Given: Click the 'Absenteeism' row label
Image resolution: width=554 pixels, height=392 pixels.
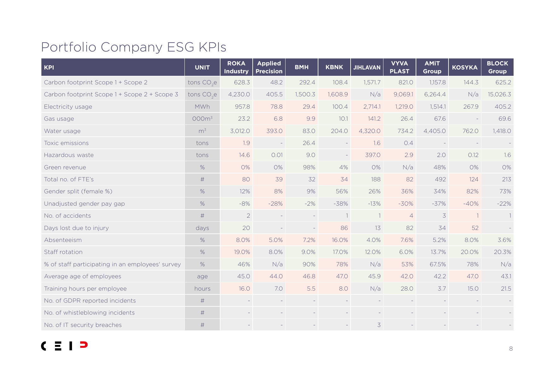Looking at the screenshot, I should [x=63, y=240].
